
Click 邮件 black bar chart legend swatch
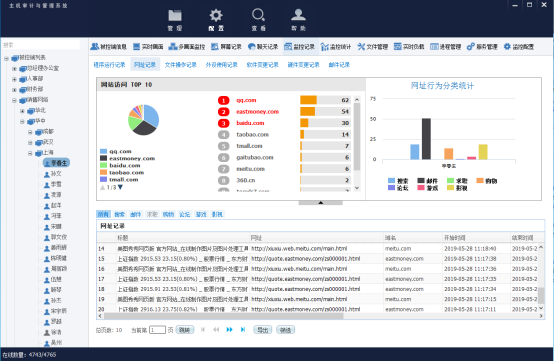421,181
